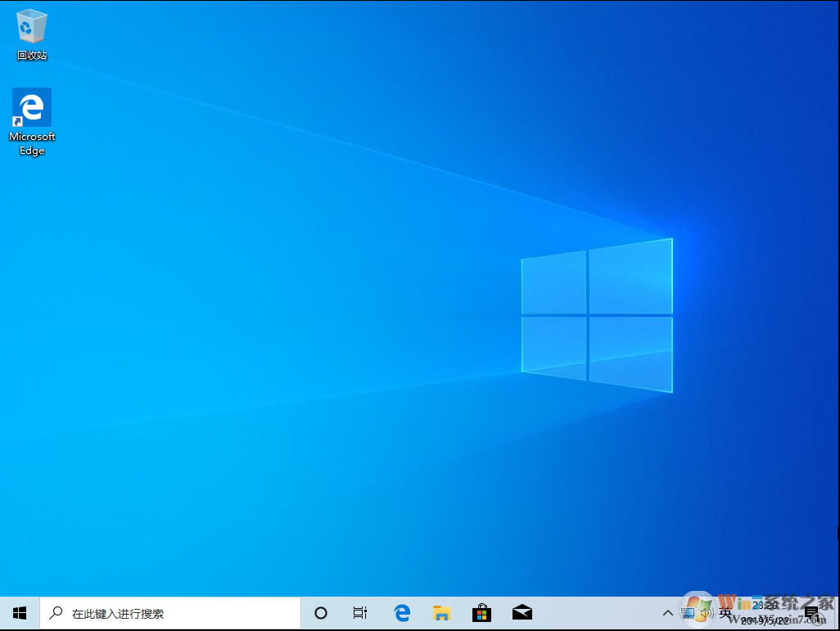The height and width of the screenshot is (631, 840).
Task: Click the Windows logo wallpaper center
Action: tap(595, 317)
